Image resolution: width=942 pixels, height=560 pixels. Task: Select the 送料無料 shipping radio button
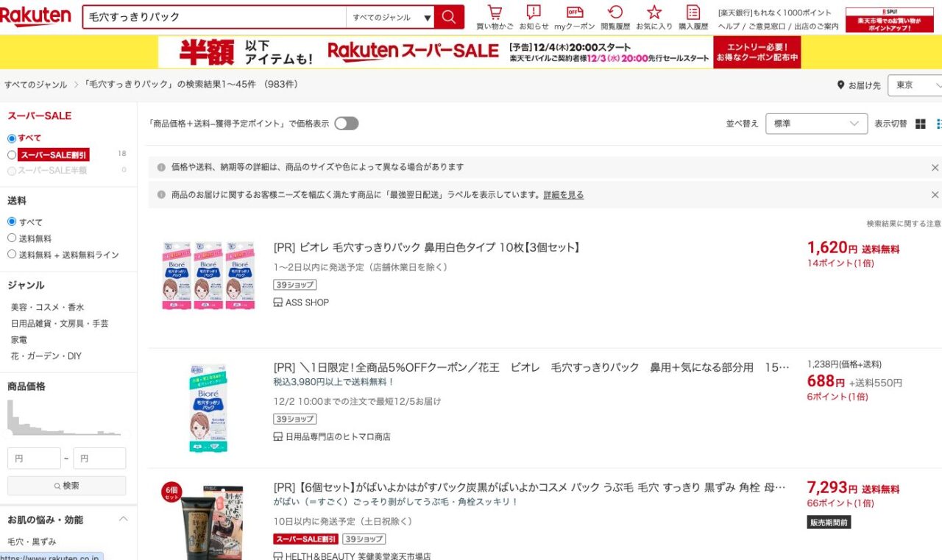[x=12, y=238]
